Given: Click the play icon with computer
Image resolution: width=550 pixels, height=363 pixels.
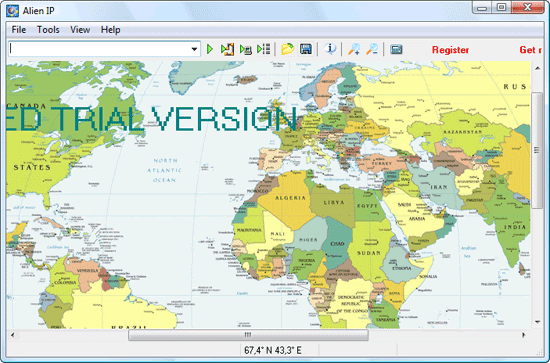Looking at the screenshot, I should tap(246, 49).
